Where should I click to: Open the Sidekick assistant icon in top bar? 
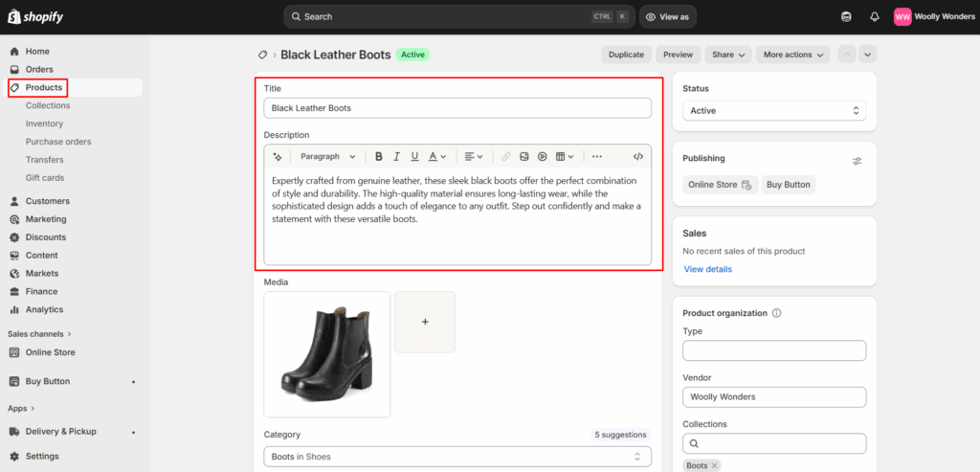click(846, 17)
